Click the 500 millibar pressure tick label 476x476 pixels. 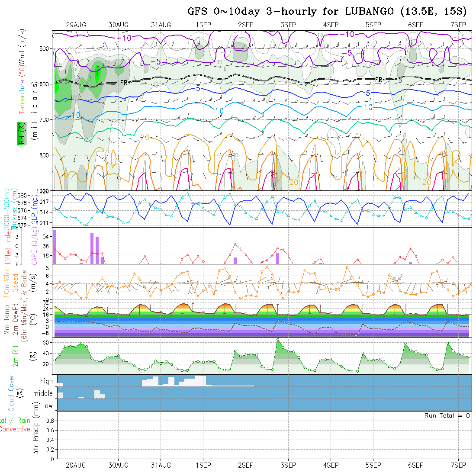coord(44,48)
